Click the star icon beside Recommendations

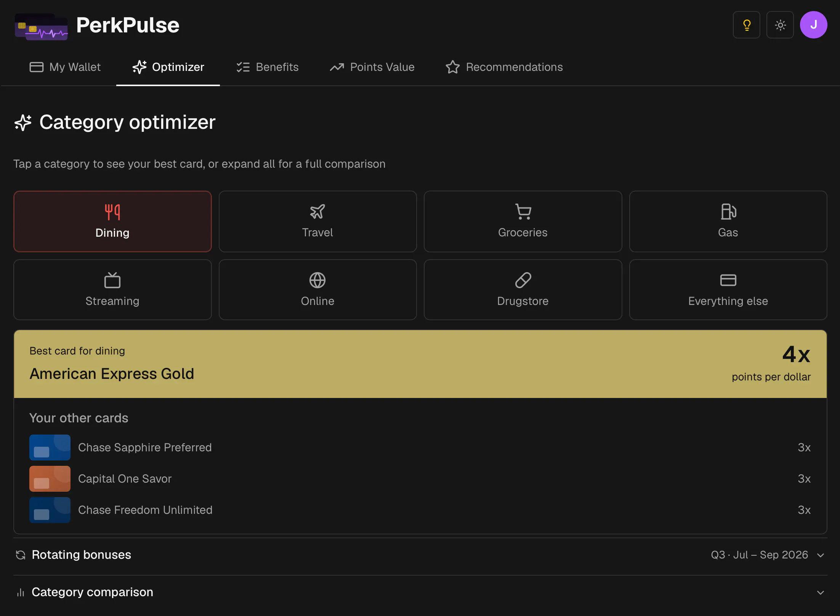453,67
